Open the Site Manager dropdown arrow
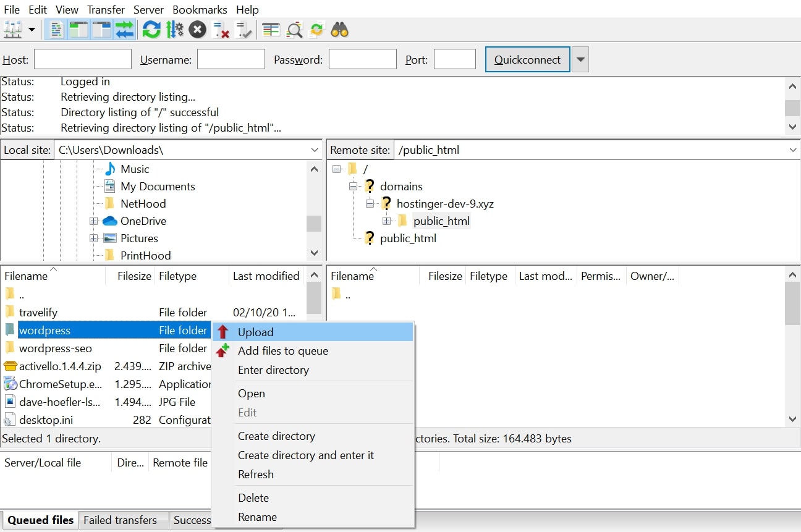Viewport: 801px width, 532px height. 32,30
